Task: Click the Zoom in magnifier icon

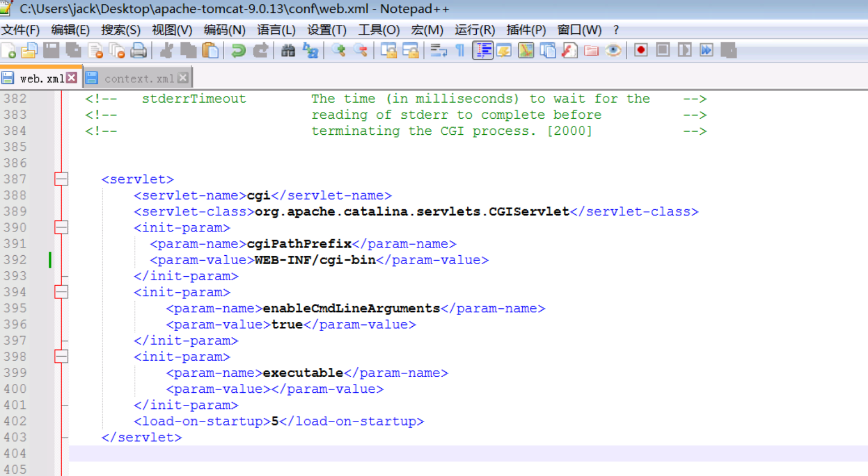Action: click(339, 50)
